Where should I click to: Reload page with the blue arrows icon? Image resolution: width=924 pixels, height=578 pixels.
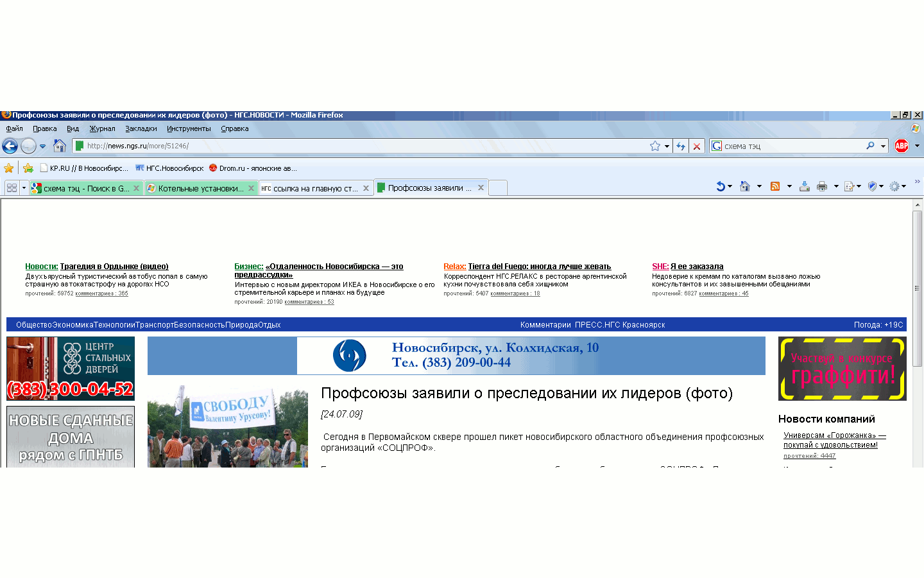[681, 146]
